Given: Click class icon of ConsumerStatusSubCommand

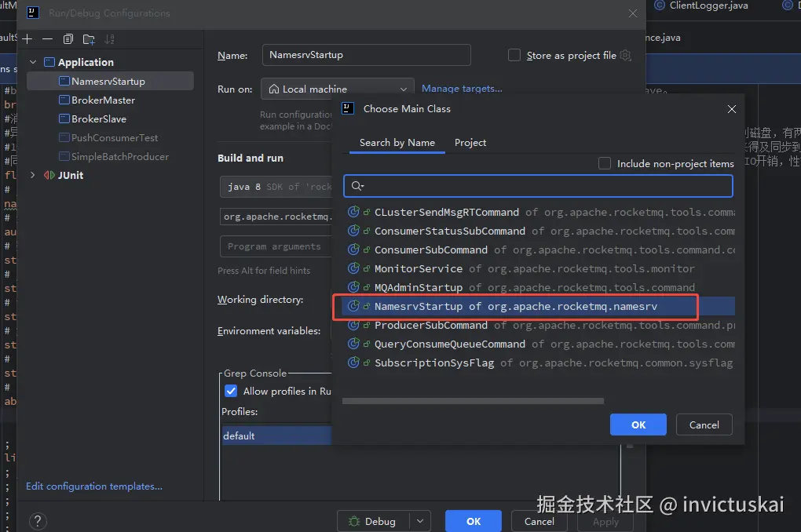Looking at the screenshot, I should tap(353, 231).
